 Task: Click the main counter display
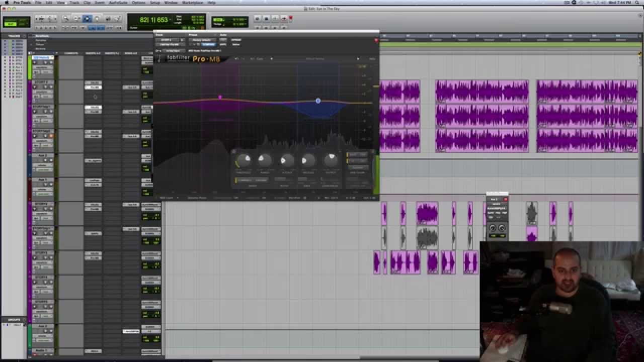pos(154,20)
